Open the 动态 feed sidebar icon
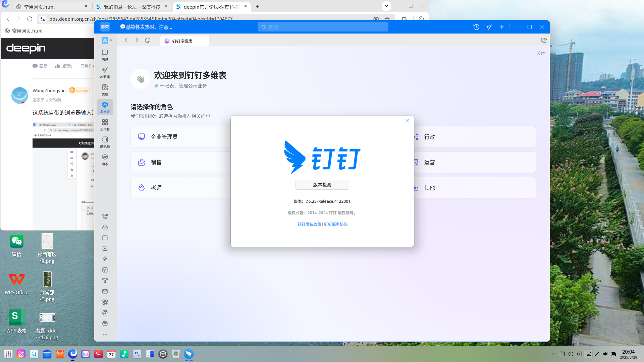Image resolution: width=644 pixels, height=362 pixels. coord(105,160)
